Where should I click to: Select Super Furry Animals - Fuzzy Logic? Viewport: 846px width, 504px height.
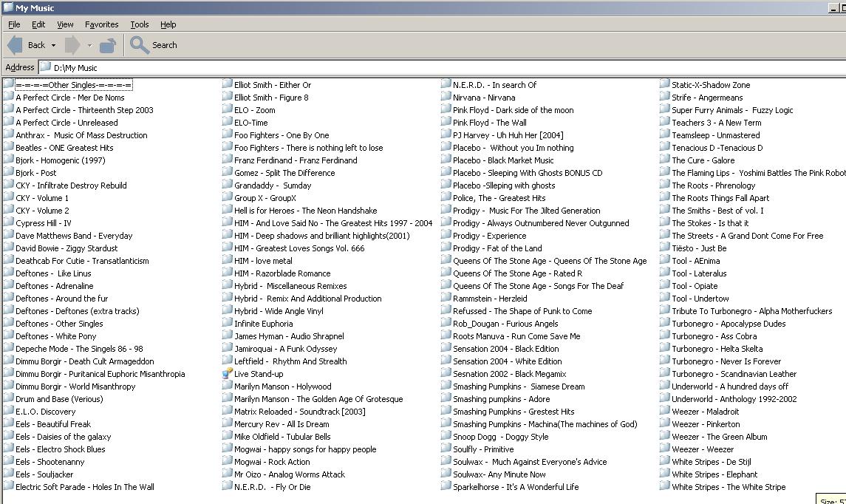(732, 110)
